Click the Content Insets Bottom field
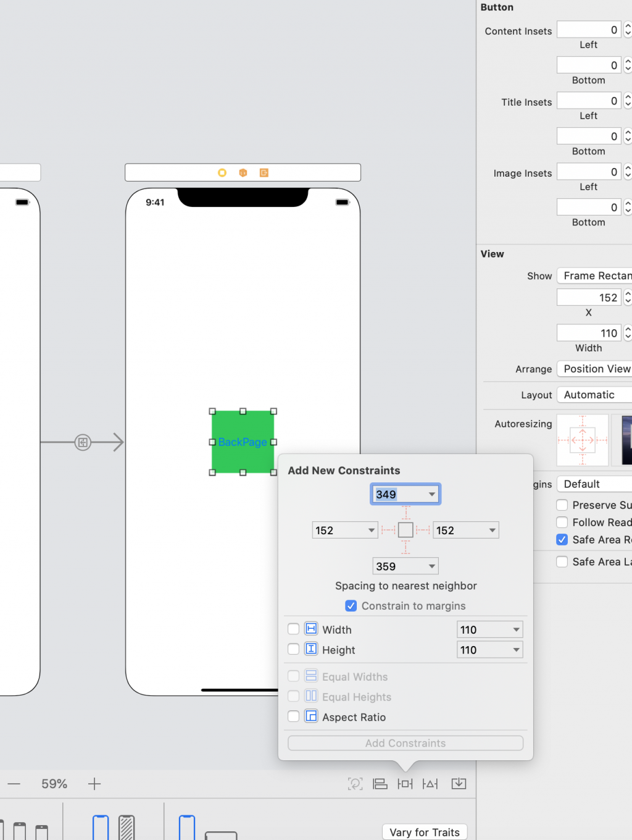This screenshot has width=632, height=840. pyautogui.click(x=589, y=65)
